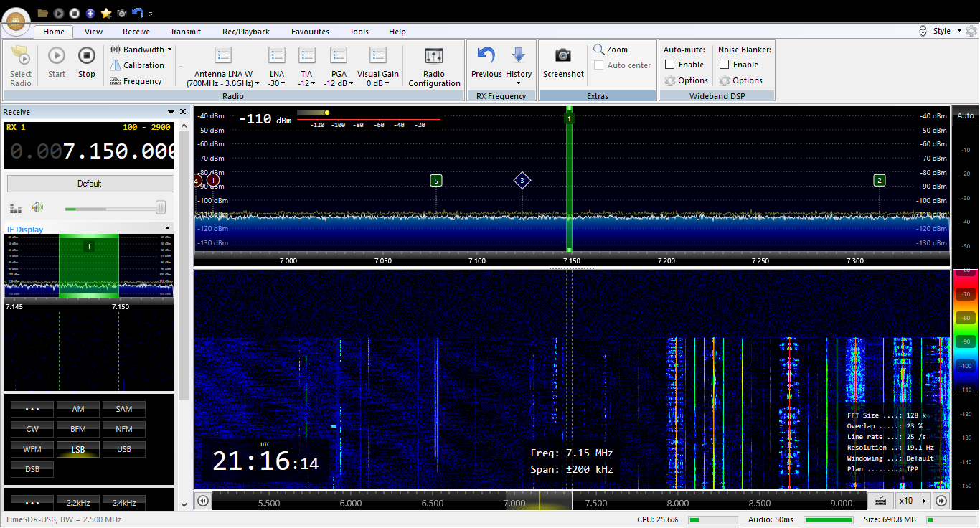
Task: Enable the Noise Blanker checkbox
Action: point(725,65)
